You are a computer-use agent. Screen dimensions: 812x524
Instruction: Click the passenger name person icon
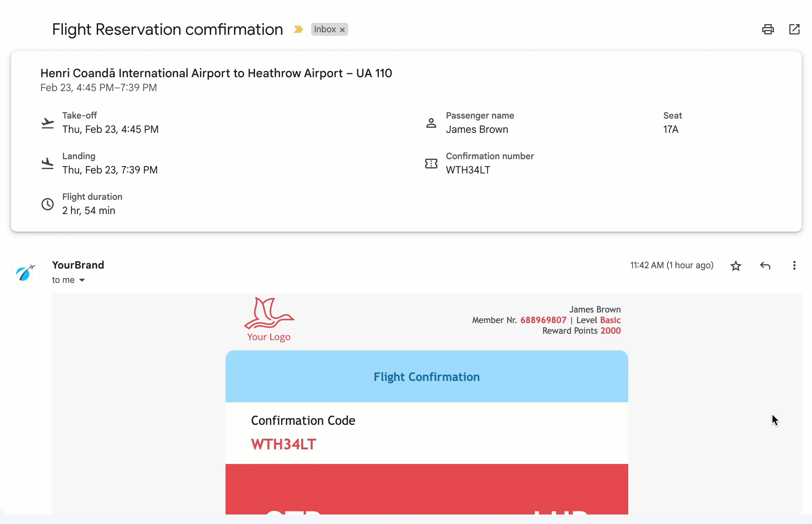click(x=431, y=123)
